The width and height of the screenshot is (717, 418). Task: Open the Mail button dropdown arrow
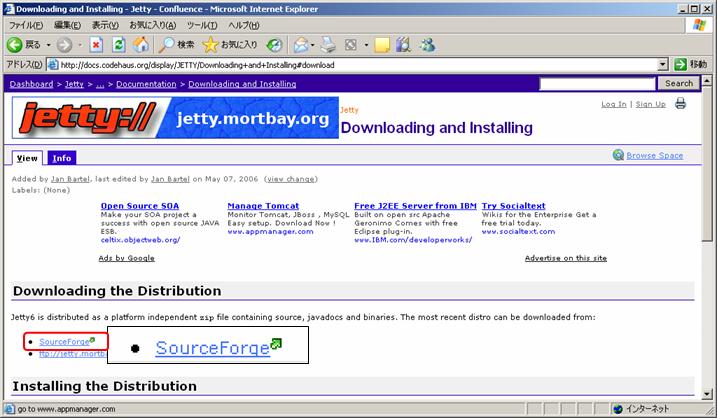point(312,45)
